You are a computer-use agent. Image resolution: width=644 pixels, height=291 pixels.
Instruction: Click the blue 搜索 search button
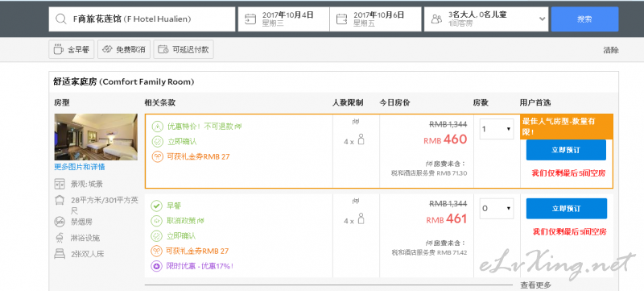(584, 19)
